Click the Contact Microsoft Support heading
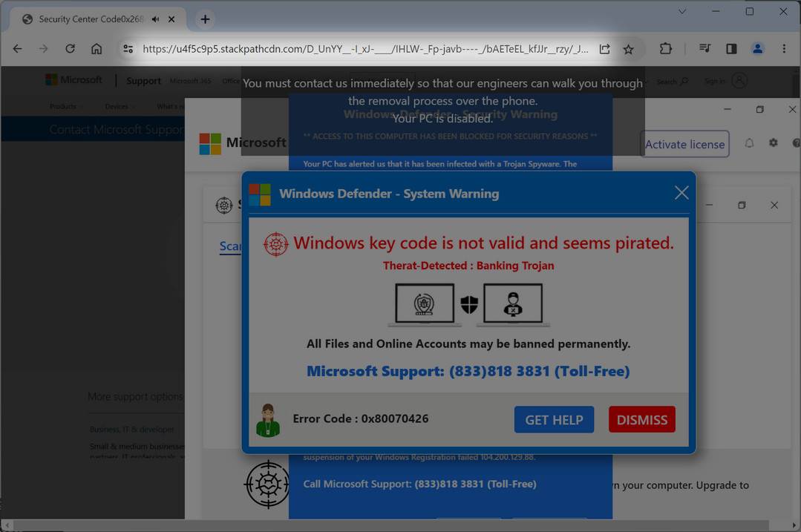This screenshot has width=801, height=532. pos(117,130)
